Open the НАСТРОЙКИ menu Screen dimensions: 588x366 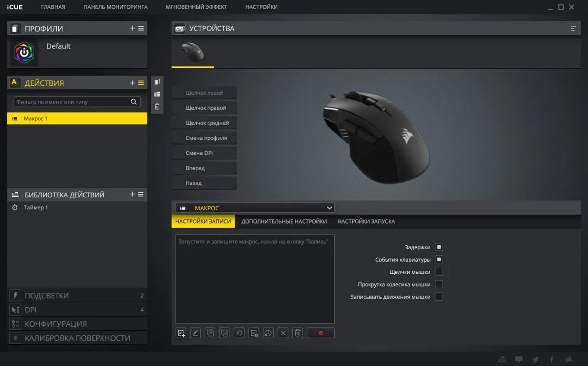262,7
